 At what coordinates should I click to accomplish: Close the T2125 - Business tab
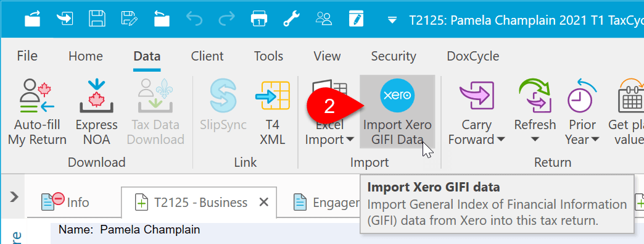(x=263, y=202)
